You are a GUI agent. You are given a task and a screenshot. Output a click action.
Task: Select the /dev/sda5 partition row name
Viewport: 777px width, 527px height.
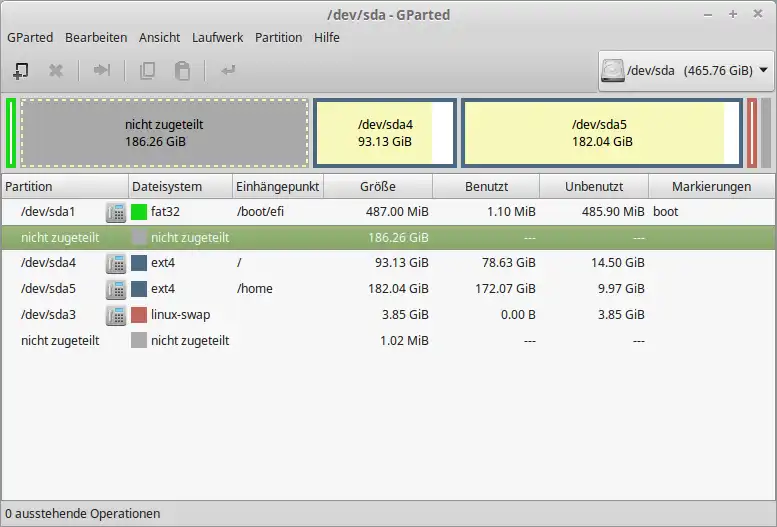click(x=48, y=289)
